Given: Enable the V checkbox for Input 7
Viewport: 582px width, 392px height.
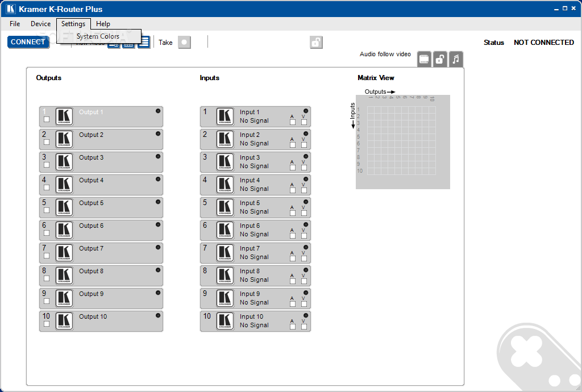Looking at the screenshot, I should tap(304, 258).
